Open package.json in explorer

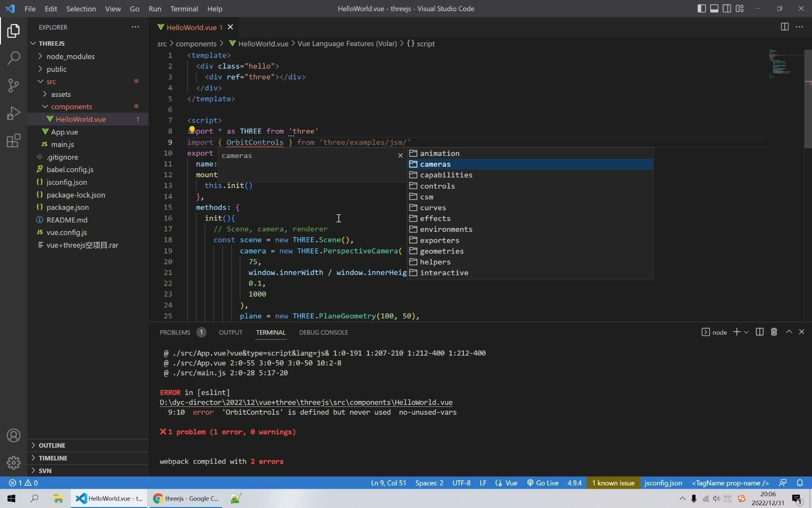(88, 207)
